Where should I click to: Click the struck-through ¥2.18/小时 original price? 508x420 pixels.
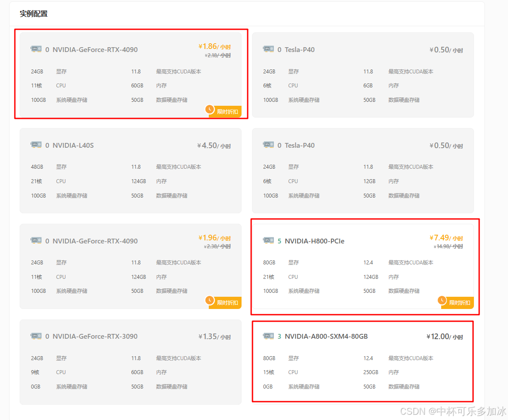point(218,56)
